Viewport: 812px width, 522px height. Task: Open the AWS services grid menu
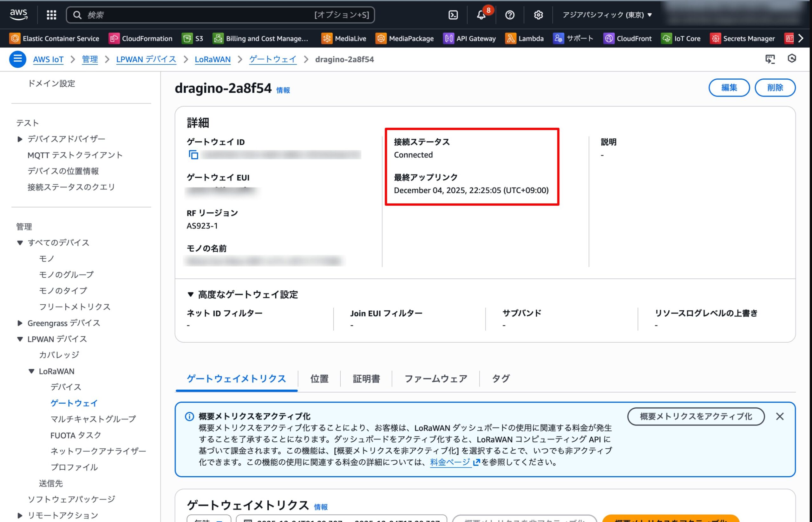pyautogui.click(x=51, y=15)
